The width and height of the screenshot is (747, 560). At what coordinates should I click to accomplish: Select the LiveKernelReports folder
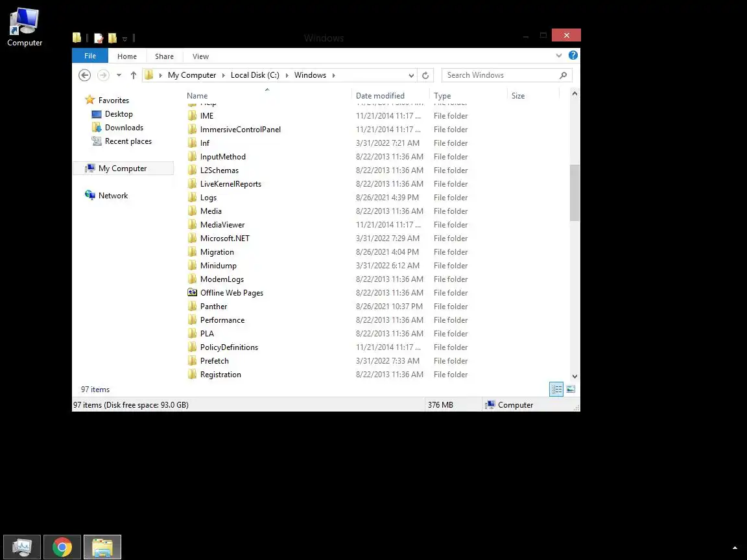[231, 184]
